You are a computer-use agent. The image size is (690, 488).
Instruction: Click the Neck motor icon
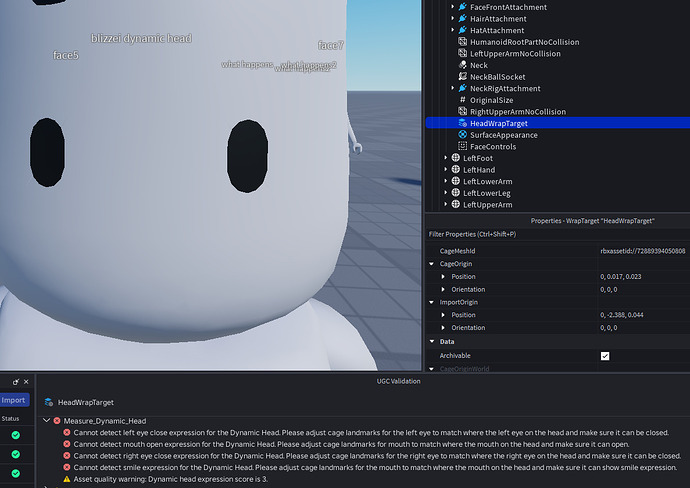462,65
